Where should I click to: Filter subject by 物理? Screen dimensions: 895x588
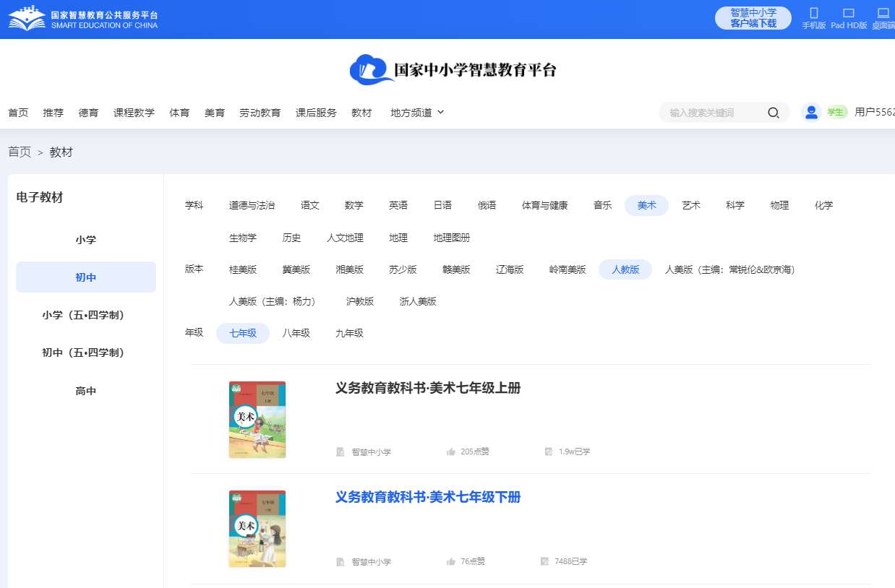[779, 205]
